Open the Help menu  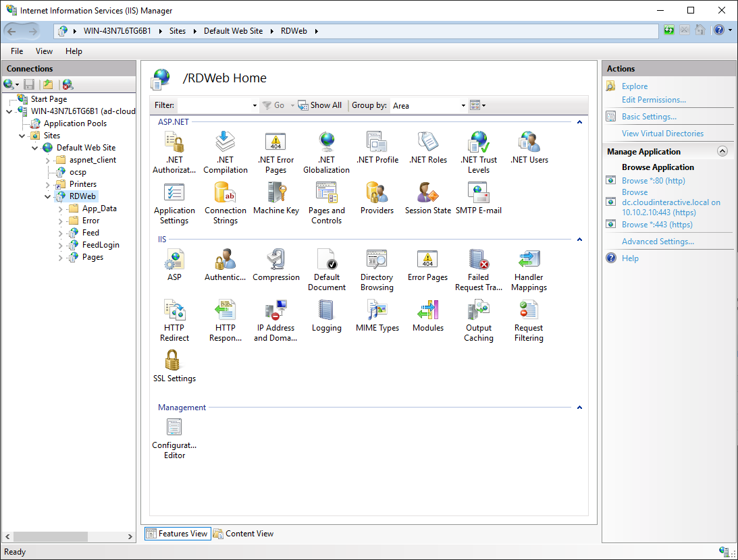[74, 51]
